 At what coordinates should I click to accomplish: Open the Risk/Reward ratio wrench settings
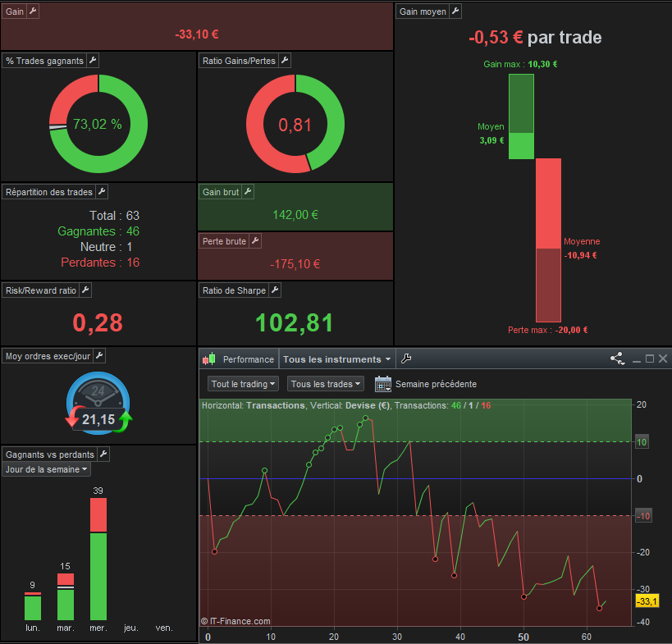(85, 290)
